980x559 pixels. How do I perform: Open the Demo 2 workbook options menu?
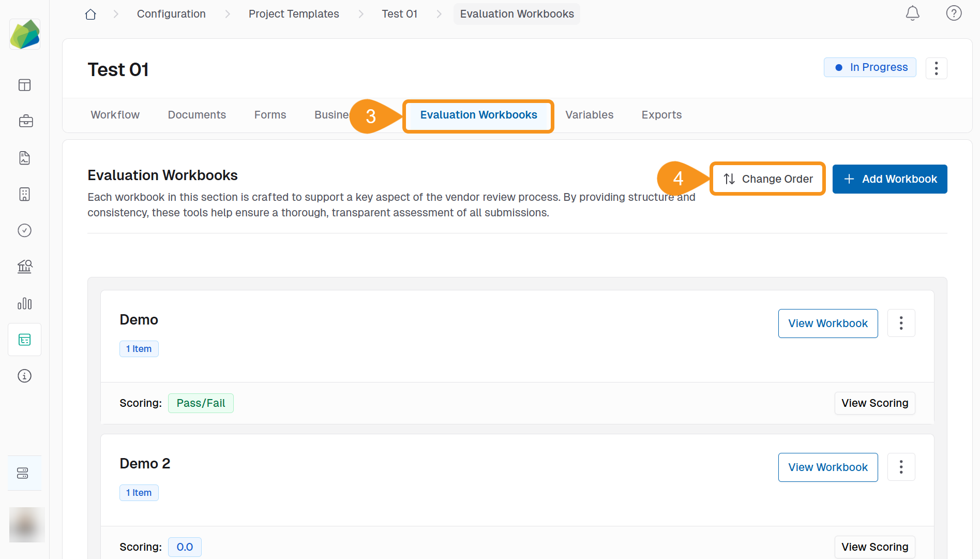point(901,467)
